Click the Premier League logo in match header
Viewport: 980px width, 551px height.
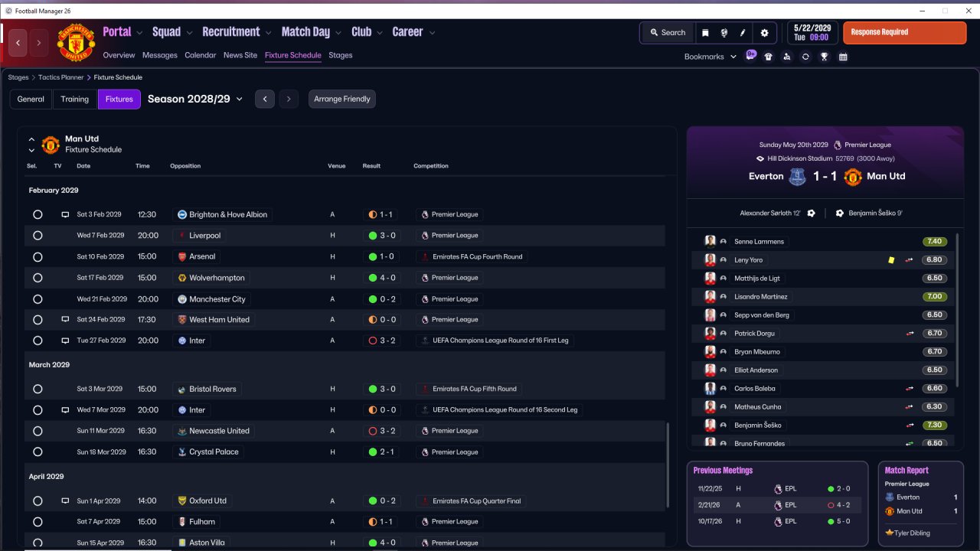838,145
